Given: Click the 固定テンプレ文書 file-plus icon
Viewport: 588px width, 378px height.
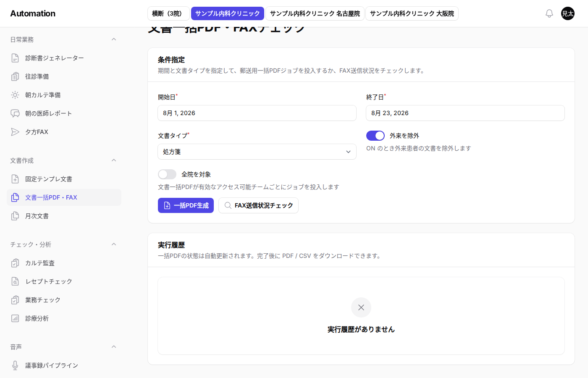Looking at the screenshot, I should point(15,179).
